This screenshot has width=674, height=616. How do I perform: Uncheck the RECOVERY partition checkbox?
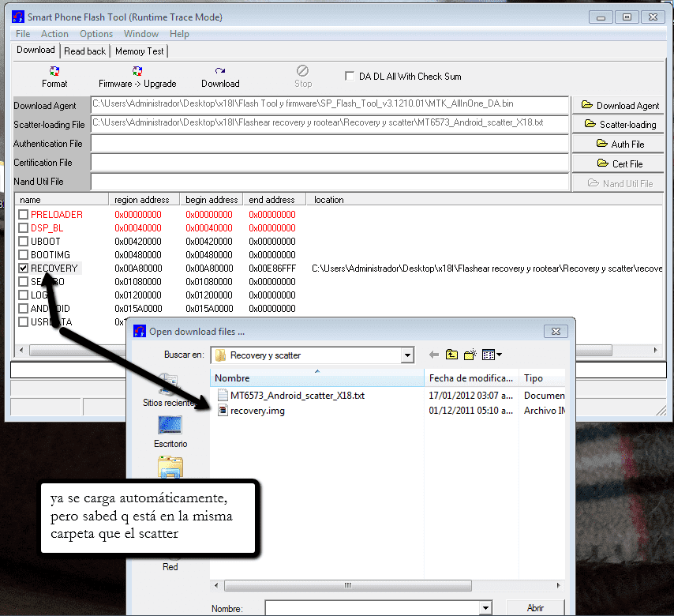[x=24, y=268]
